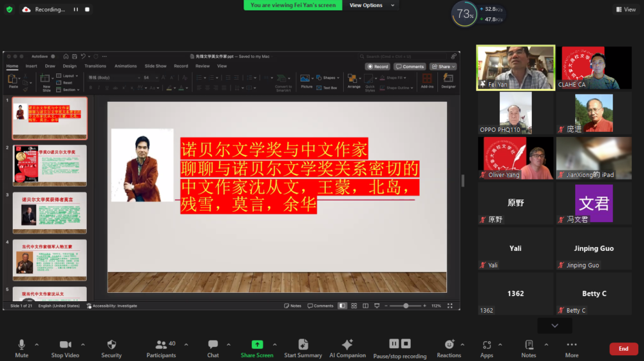Viewport: 644px width, 361px height.
Task: Expand the audio options arrow next to Mute
Action: point(37,344)
